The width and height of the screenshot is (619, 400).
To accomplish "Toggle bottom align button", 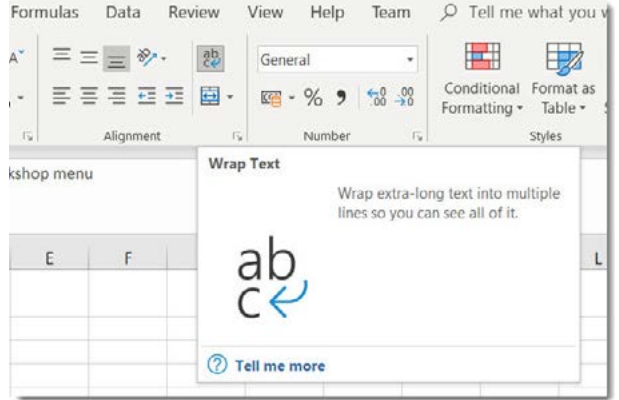I will [116, 59].
